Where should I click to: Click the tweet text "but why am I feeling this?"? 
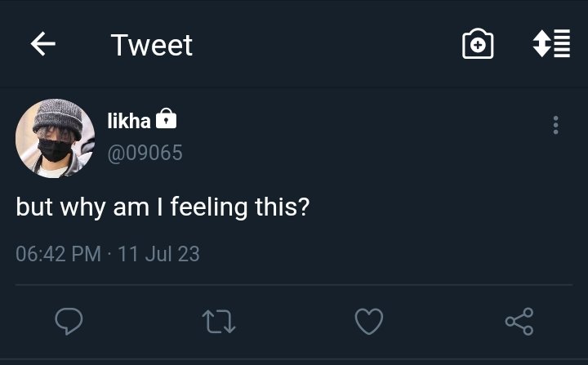point(163,207)
